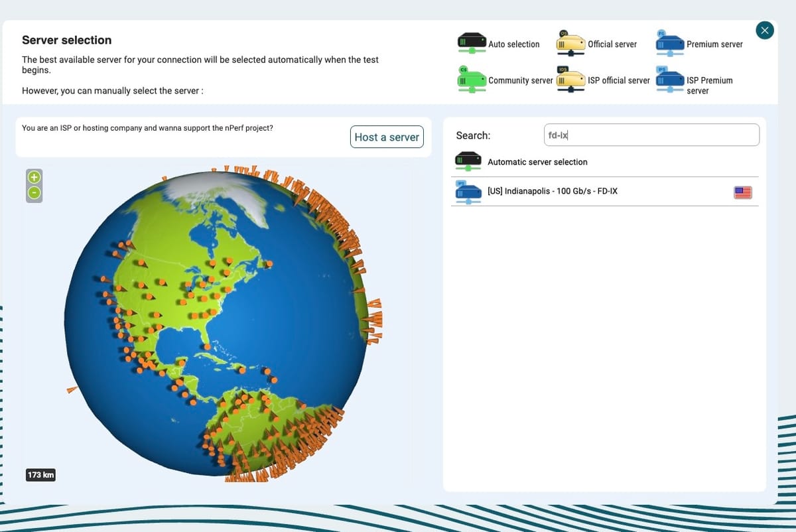Zoom in on the globe map
The height and width of the screenshot is (532, 796).
click(x=34, y=177)
